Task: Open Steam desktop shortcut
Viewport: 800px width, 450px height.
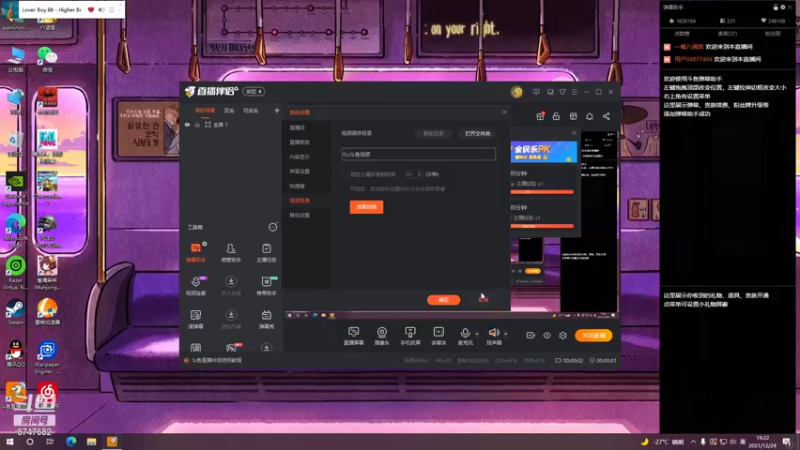Action: pos(15,312)
